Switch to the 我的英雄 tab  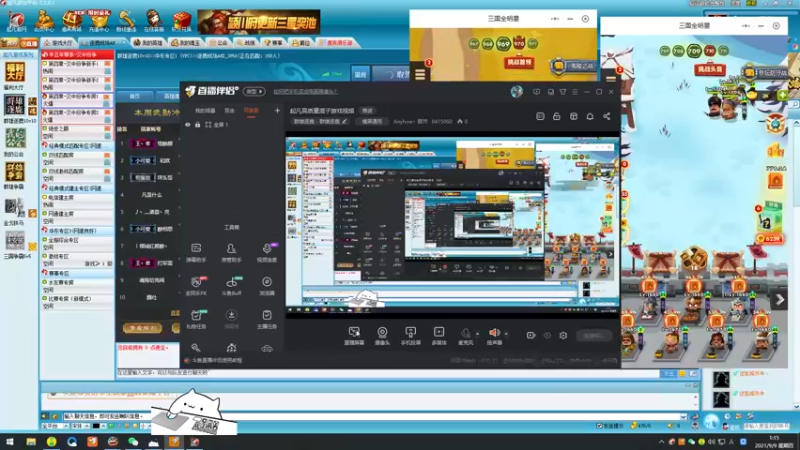(148, 43)
